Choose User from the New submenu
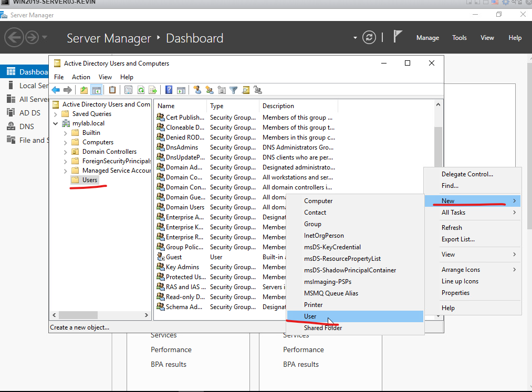Screen dimensions: 532x392 pos(355,316)
